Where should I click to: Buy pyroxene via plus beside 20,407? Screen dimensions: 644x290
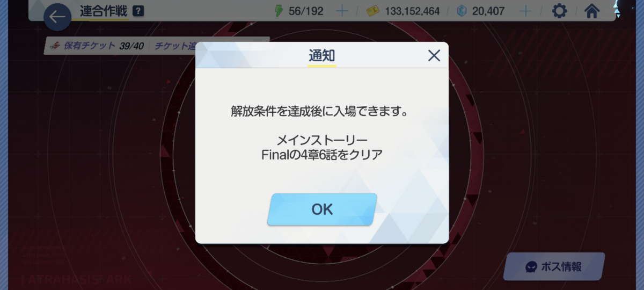[x=526, y=11]
